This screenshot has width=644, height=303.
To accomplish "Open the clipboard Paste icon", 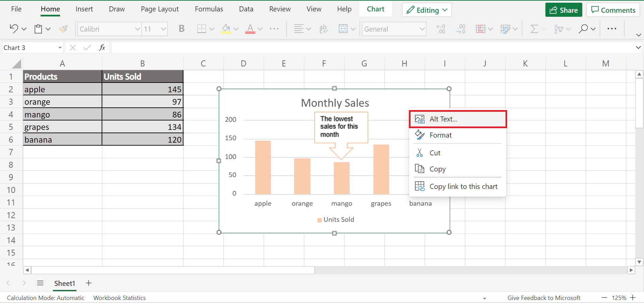I will pos(39,29).
